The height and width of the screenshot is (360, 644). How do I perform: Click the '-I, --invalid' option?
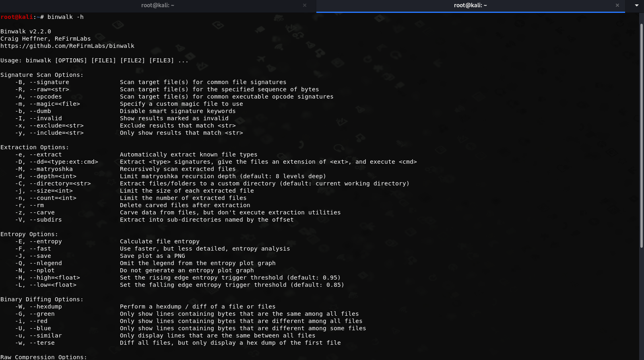(x=39, y=118)
